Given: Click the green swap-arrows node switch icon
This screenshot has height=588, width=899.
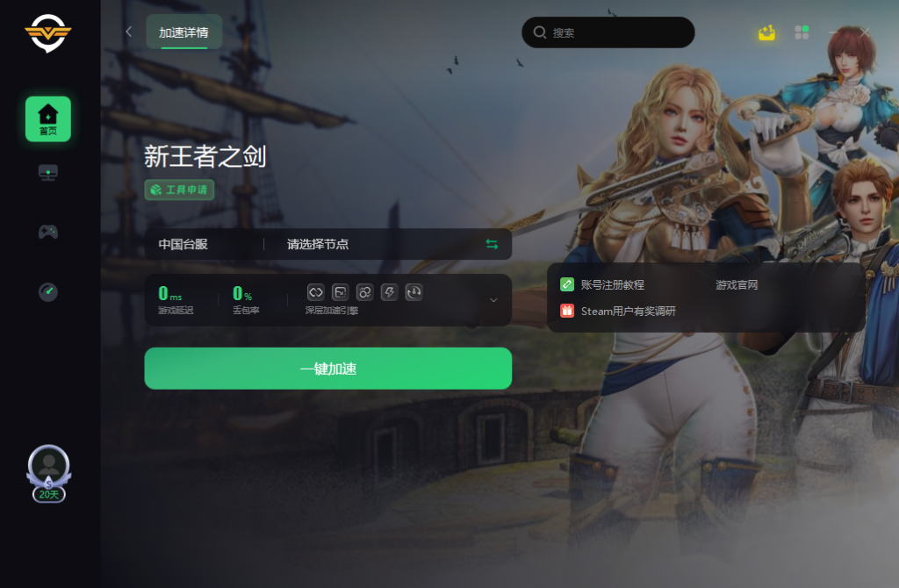Looking at the screenshot, I should [492, 244].
